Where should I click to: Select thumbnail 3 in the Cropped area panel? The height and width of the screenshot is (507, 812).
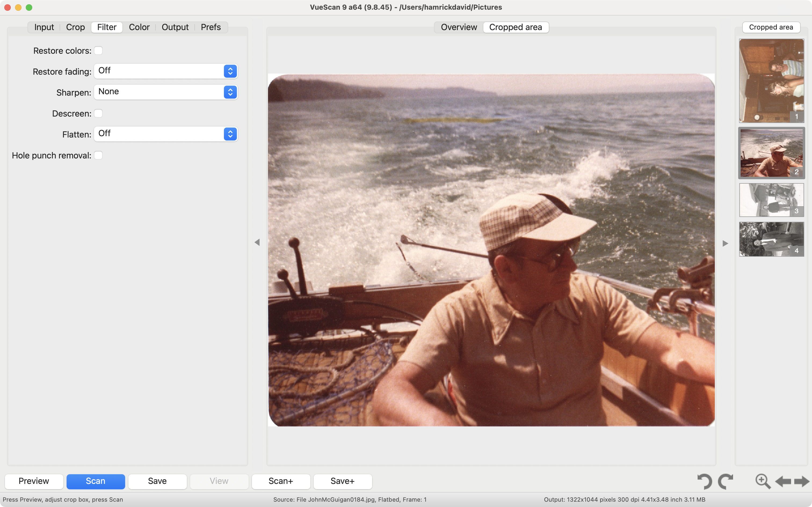771,200
